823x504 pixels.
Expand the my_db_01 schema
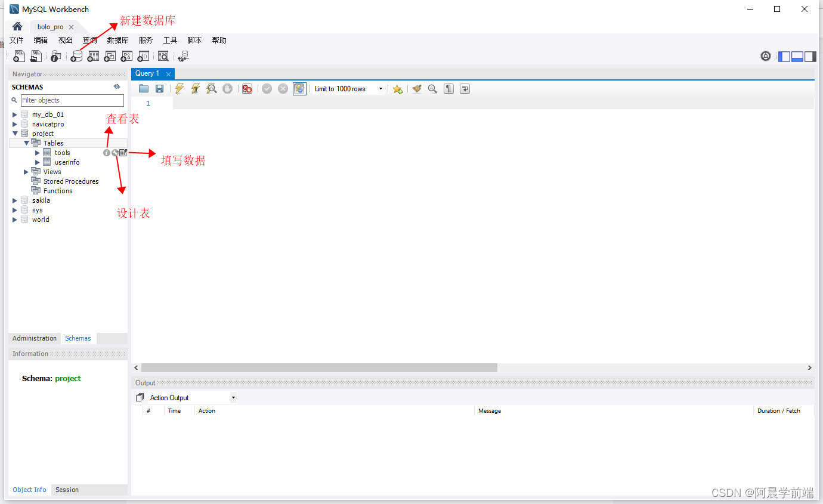[x=15, y=115]
